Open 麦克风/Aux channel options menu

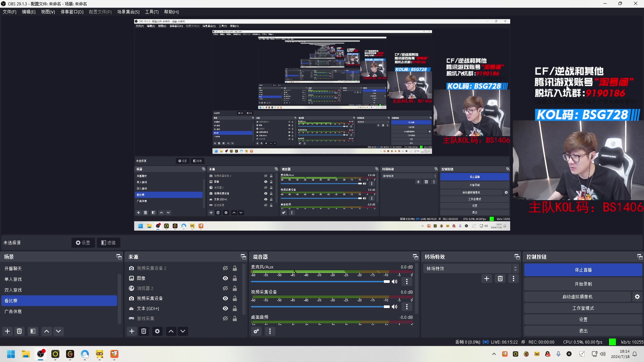[x=407, y=282]
